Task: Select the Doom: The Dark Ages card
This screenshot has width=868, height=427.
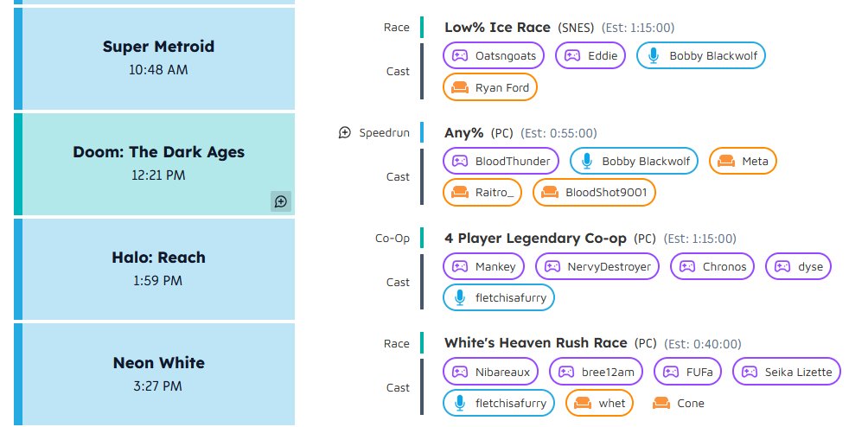Action: click(x=155, y=164)
